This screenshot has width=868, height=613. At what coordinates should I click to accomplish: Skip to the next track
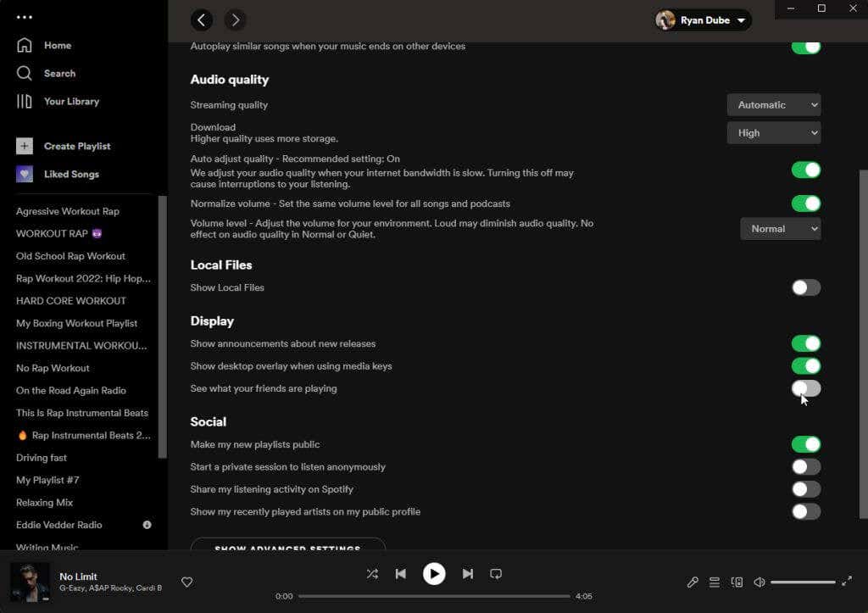[468, 574]
